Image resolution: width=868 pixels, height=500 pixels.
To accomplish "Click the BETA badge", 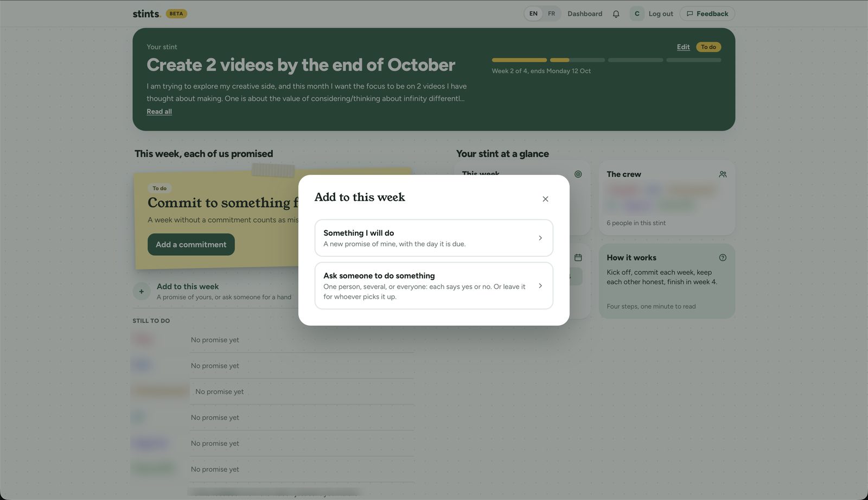I will point(176,14).
